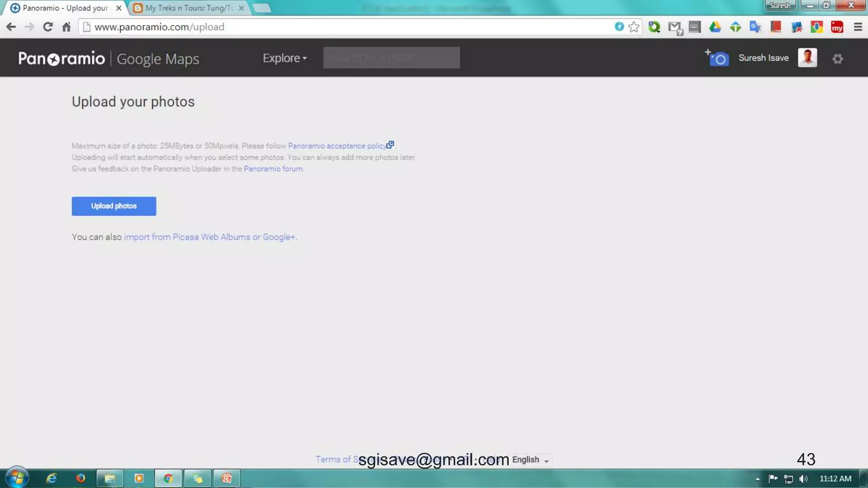
Task: Reload the page with refresh icon
Action: (x=47, y=27)
